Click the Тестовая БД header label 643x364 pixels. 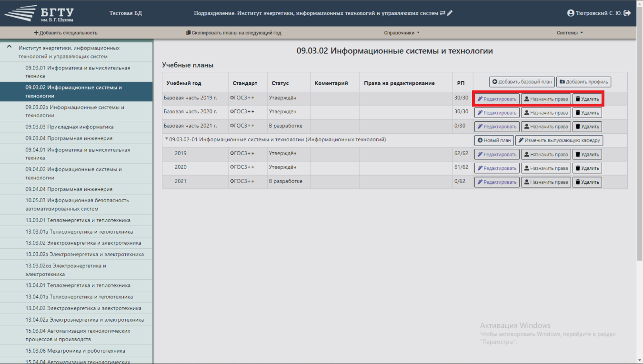click(x=126, y=13)
